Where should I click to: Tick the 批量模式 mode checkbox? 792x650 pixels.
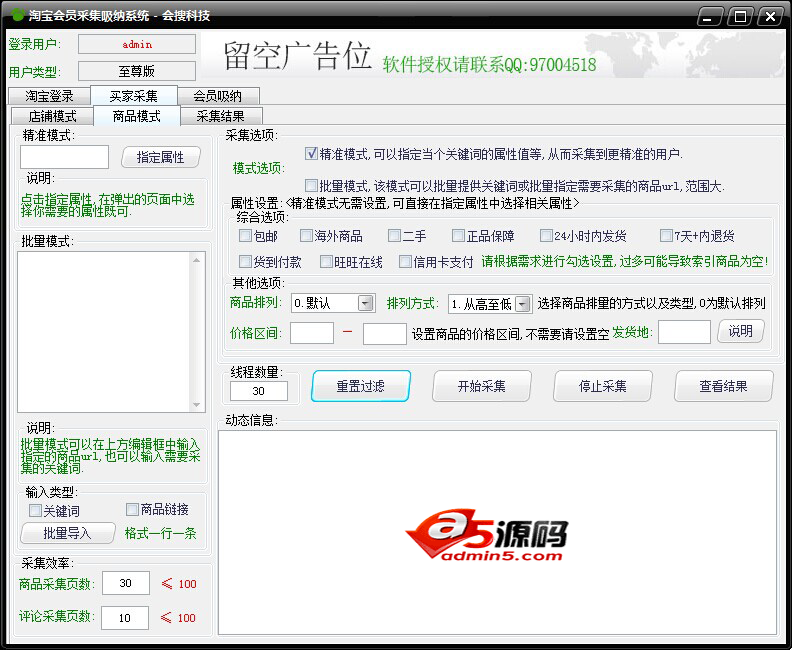coord(311,186)
